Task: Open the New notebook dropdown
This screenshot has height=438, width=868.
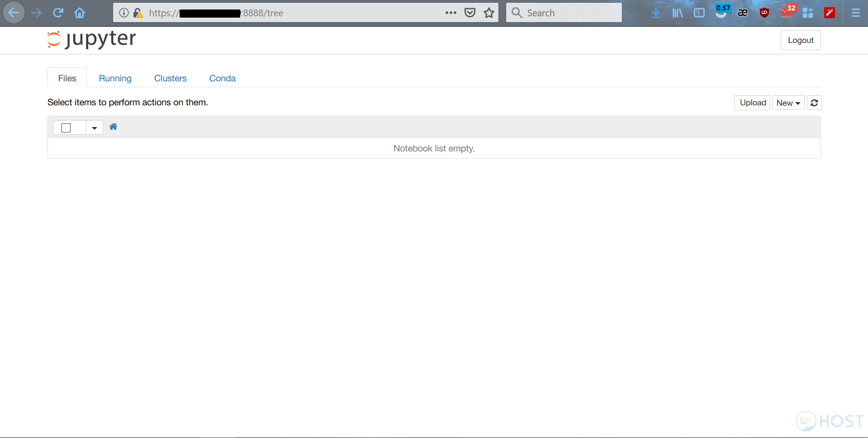Action: (788, 103)
